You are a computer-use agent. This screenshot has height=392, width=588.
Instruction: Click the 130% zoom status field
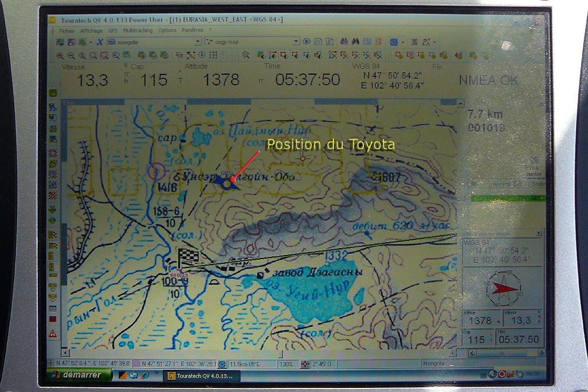[x=287, y=364]
